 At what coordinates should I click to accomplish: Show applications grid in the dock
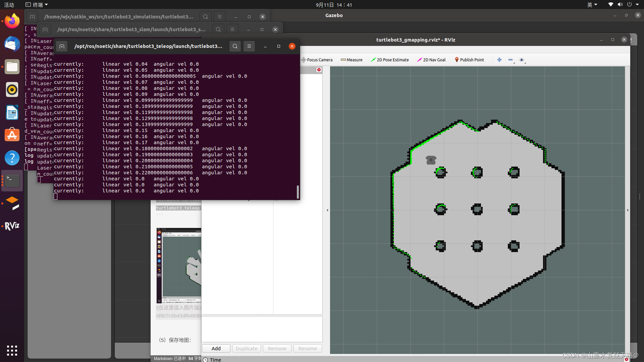pyautogui.click(x=12, y=351)
